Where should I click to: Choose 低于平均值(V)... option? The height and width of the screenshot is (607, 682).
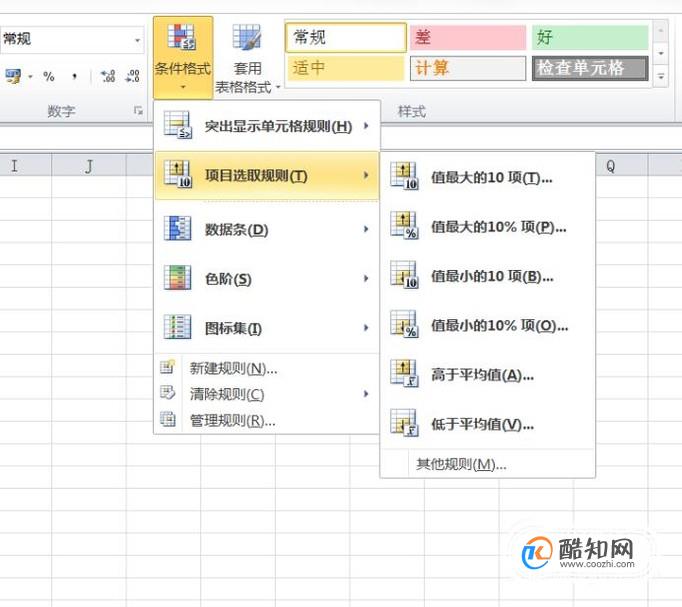(x=488, y=424)
